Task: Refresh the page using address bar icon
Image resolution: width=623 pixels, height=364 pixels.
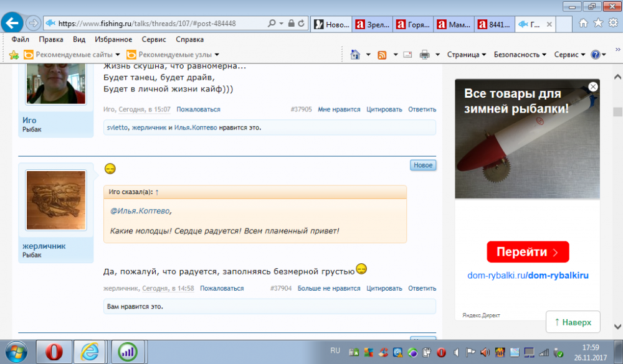Action: coord(302,24)
